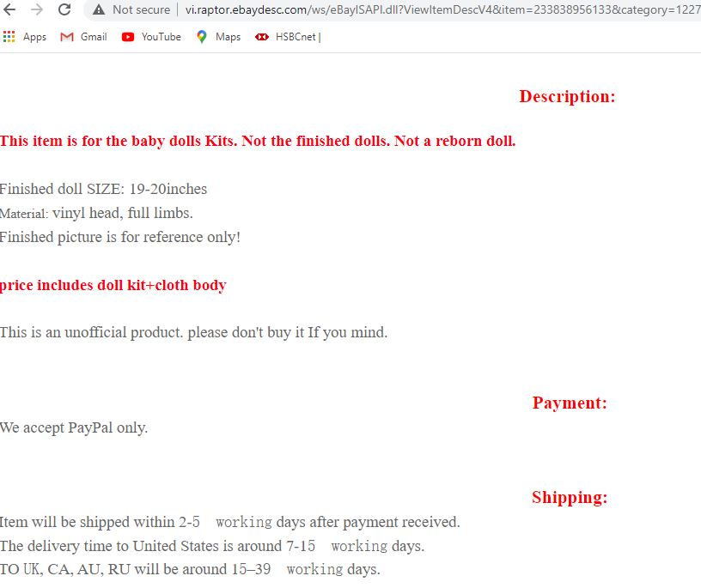Click the Payment heading
Screen dimensions: 701x588
tap(570, 403)
